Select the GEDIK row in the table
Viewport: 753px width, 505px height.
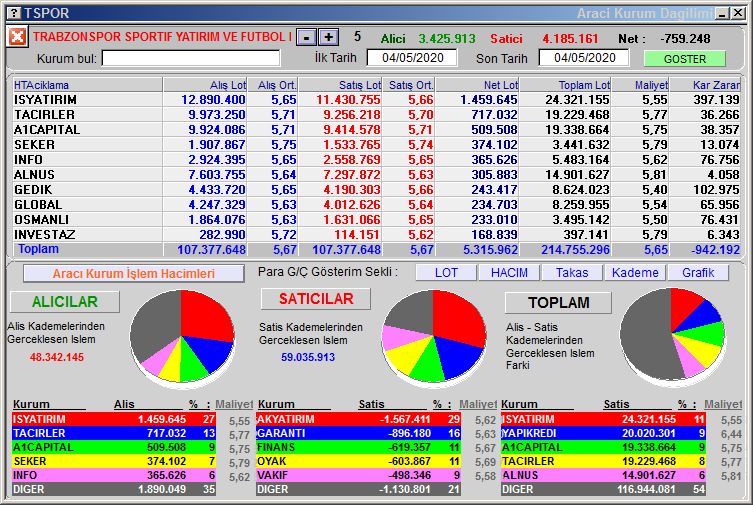pyautogui.click(x=376, y=190)
